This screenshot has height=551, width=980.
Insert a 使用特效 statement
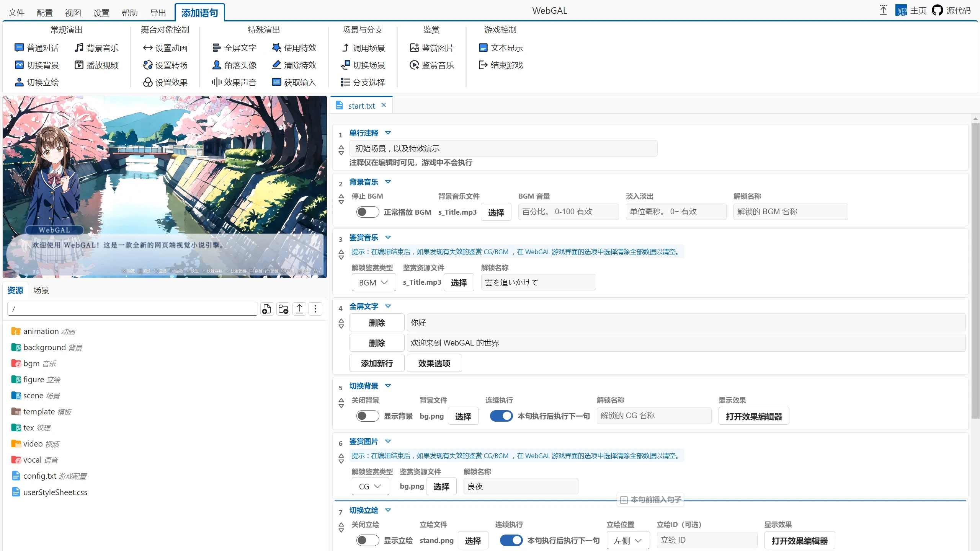click(294, 48)
